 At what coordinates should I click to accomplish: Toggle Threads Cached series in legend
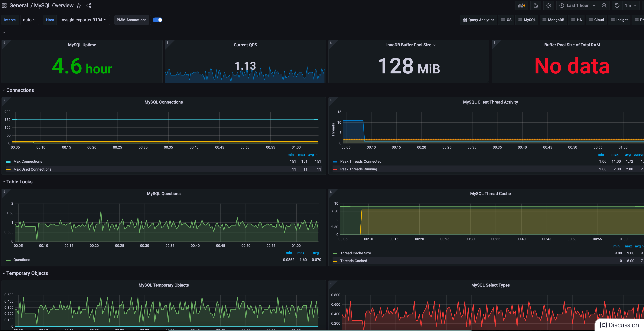point(353,261)
